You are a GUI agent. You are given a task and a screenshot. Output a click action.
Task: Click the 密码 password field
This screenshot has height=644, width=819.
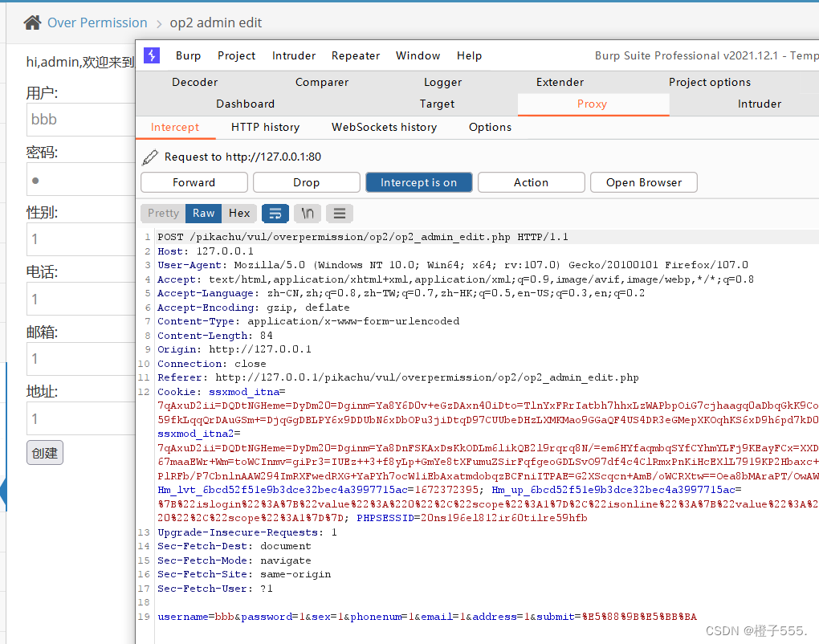coord(80,180)
